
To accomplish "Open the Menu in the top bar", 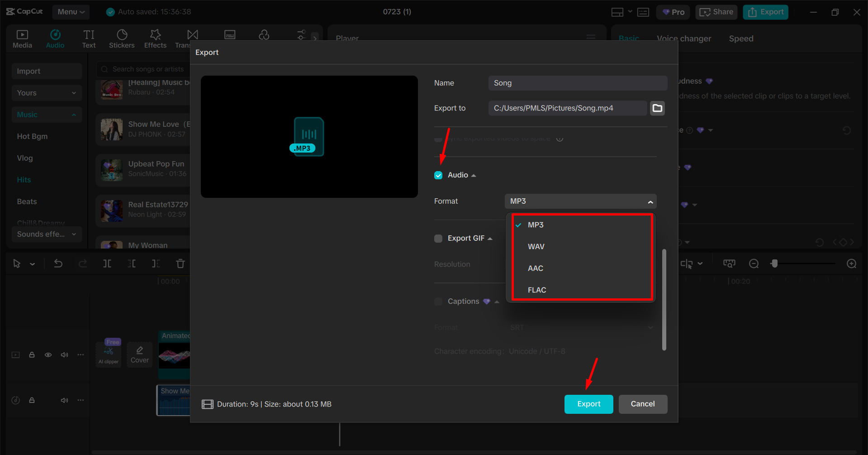I will click(x=71, y=12).
